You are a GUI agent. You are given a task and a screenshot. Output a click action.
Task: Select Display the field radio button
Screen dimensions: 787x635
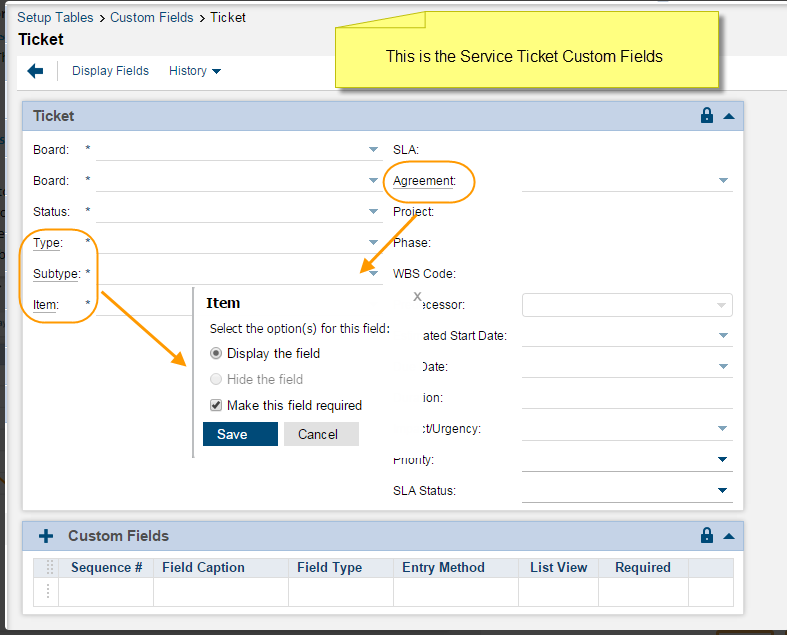pos(216,353)
